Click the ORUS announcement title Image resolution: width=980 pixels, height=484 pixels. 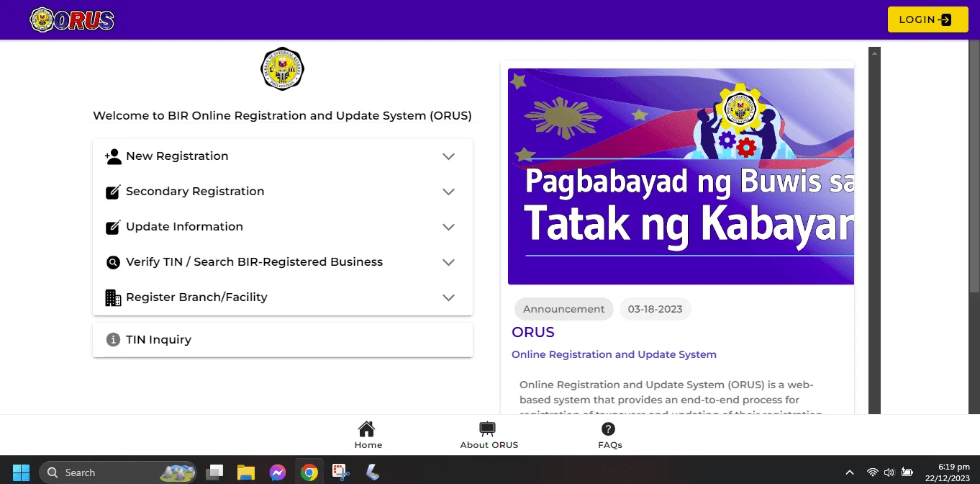[x=533, y=332]
